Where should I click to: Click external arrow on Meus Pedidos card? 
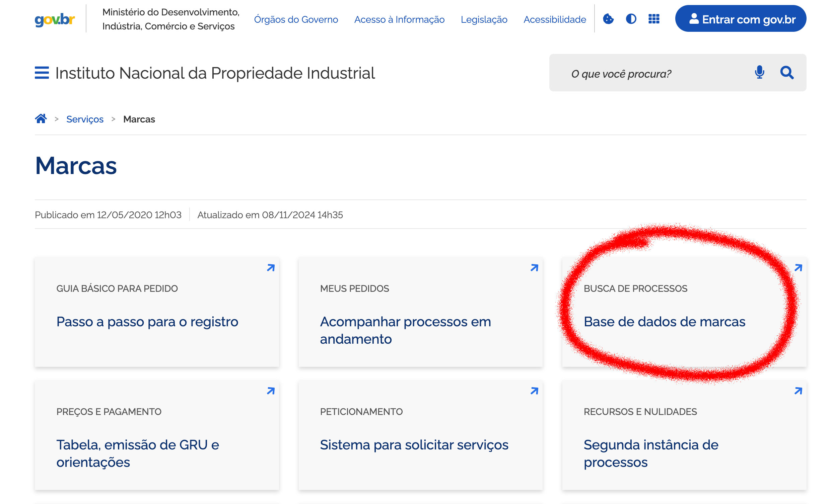[534, 268]
